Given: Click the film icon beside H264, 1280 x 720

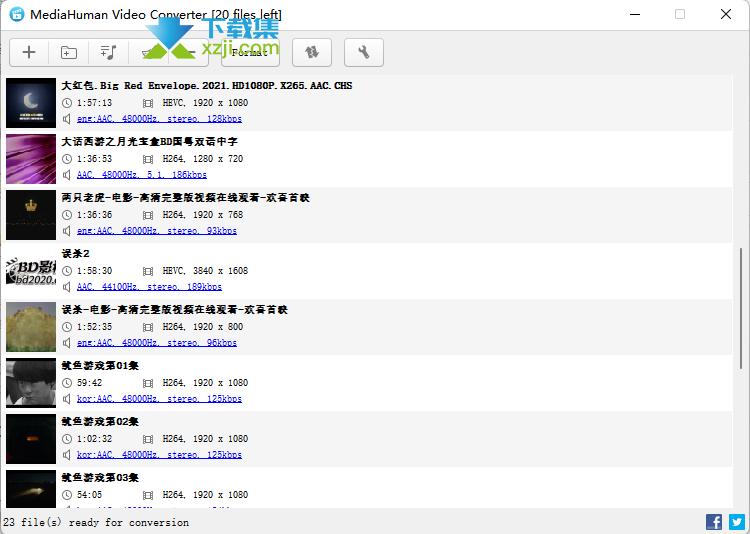Looking at the screenshot, I should click(x=148, y=159).
